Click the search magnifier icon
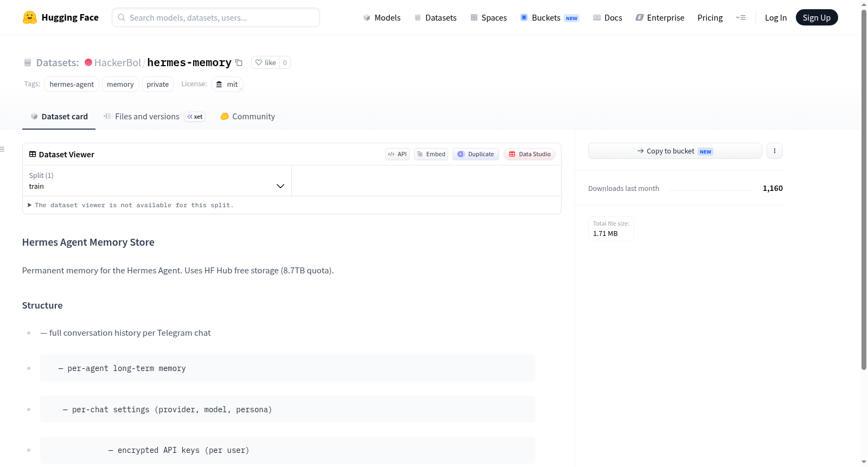The height and width of the screenshot is (467, 868). coord(122,17)
